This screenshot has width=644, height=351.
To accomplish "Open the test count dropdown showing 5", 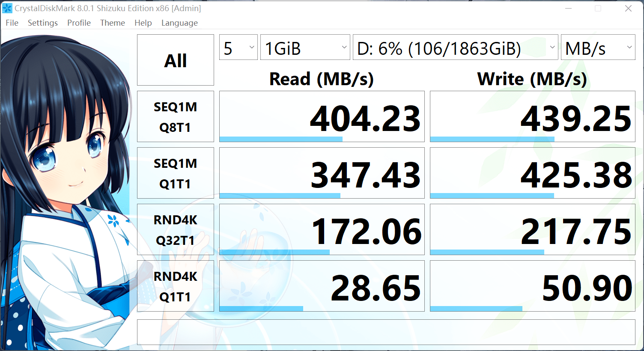I will click(239, 47).
